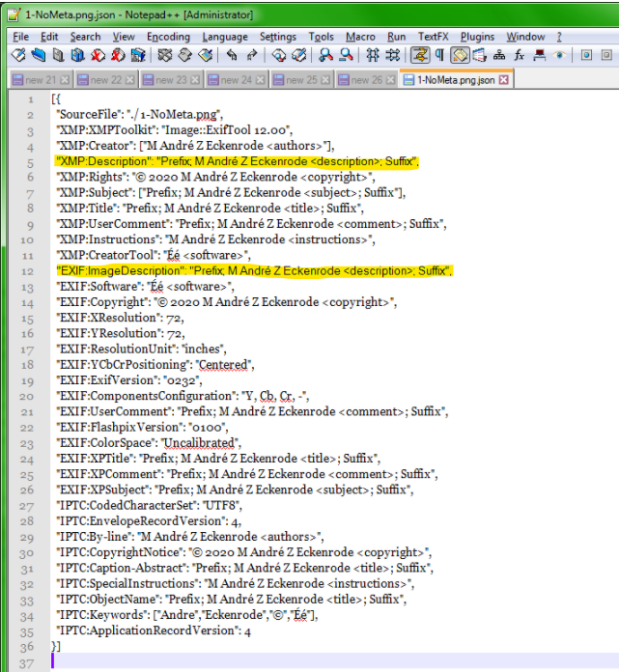Toggle the file monitoring eye icon
The height and width of the screenshot is (672, 619).
coord(559,55)
